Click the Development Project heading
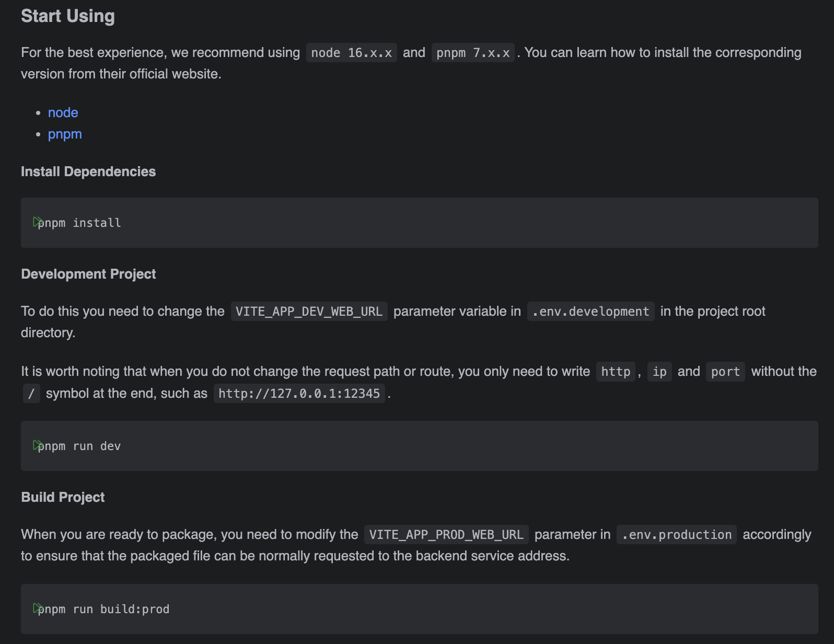 click(88, 274)
